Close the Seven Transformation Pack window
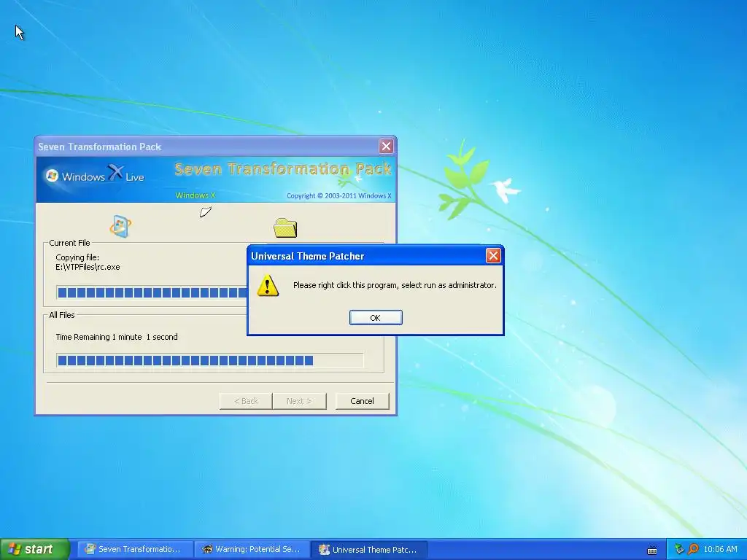 pyautogui.click(x=386, y=146)
